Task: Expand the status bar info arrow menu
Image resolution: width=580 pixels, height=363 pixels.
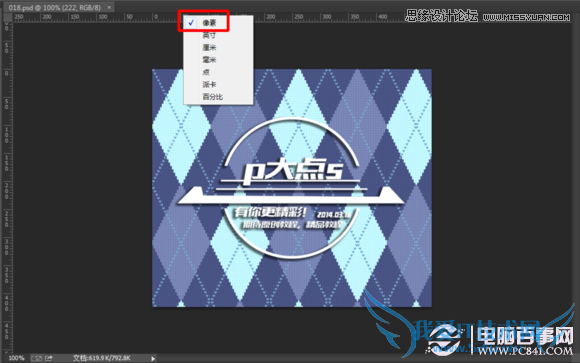Action: pyautogui.click(x=153, y=359)
